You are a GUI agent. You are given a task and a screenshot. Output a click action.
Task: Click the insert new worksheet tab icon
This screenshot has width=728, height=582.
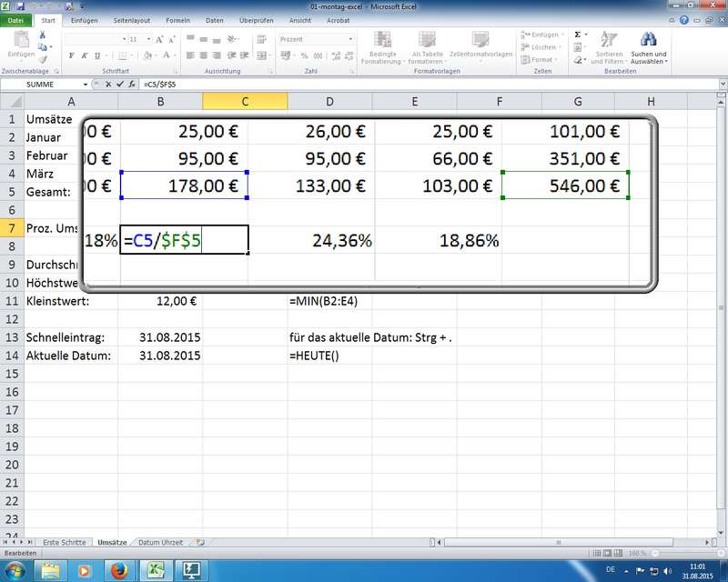[200, 543]
